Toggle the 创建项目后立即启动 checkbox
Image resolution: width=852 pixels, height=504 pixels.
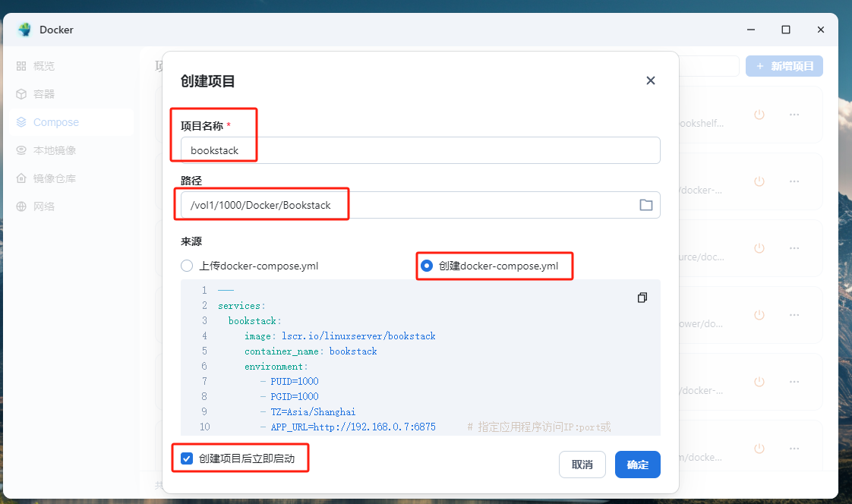pos(187,458)
